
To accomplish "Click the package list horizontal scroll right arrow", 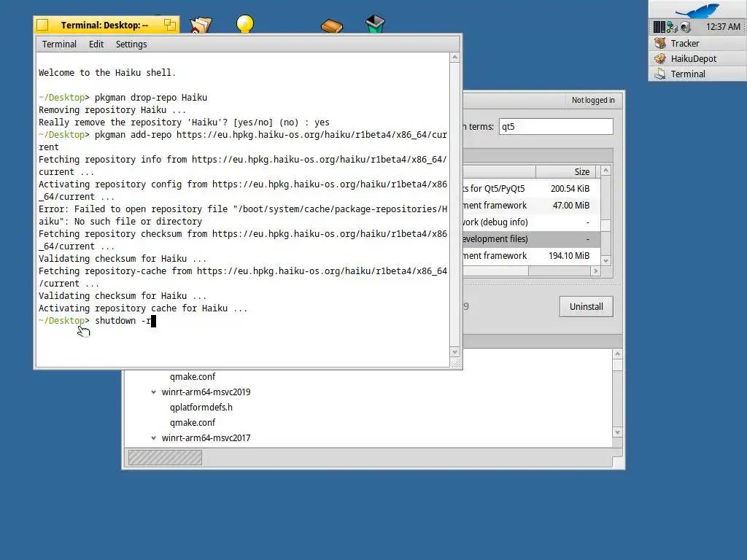I will (595, 271).
